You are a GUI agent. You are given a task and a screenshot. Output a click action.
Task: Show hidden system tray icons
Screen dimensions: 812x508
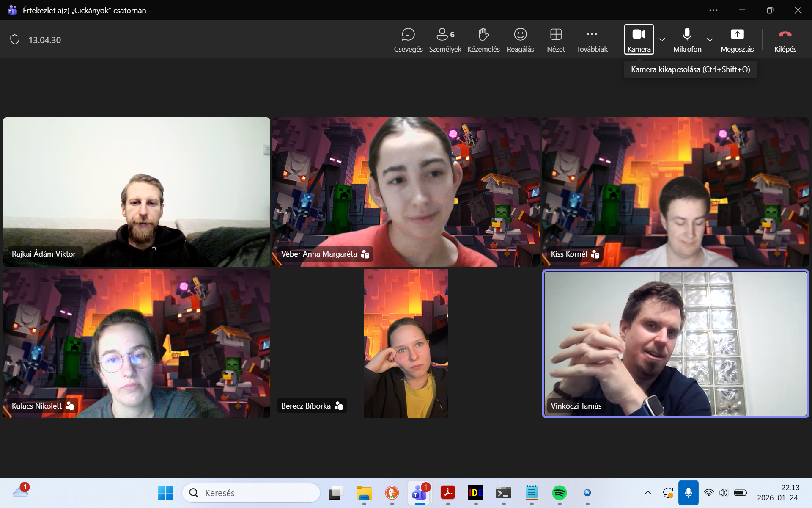[647, 493]
